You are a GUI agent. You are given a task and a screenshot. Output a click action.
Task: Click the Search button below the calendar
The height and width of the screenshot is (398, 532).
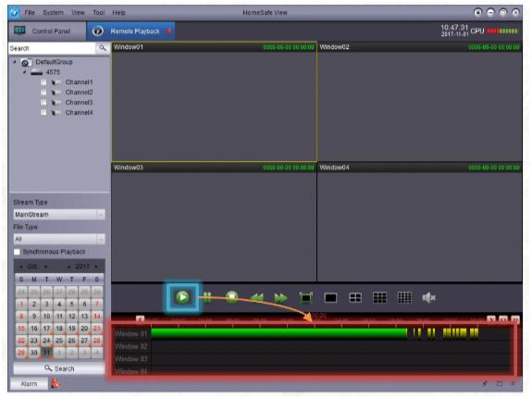[59, 368]
